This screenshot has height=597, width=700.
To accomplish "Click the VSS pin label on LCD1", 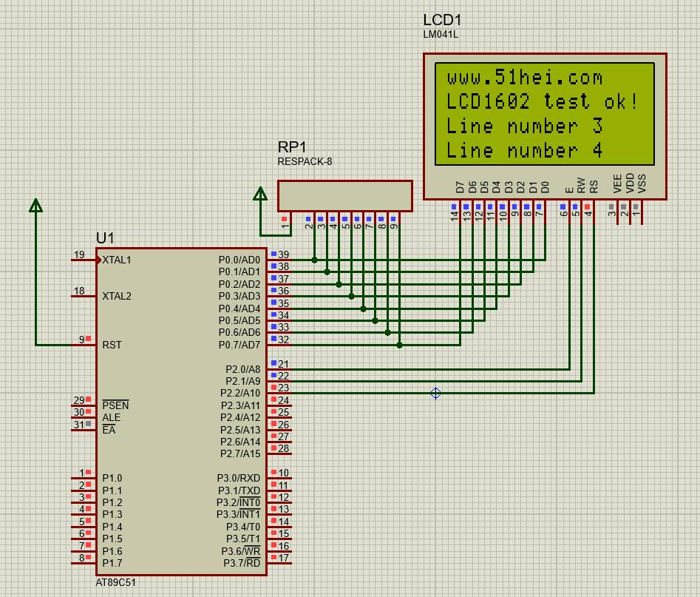I will click(x=642, y=184).
